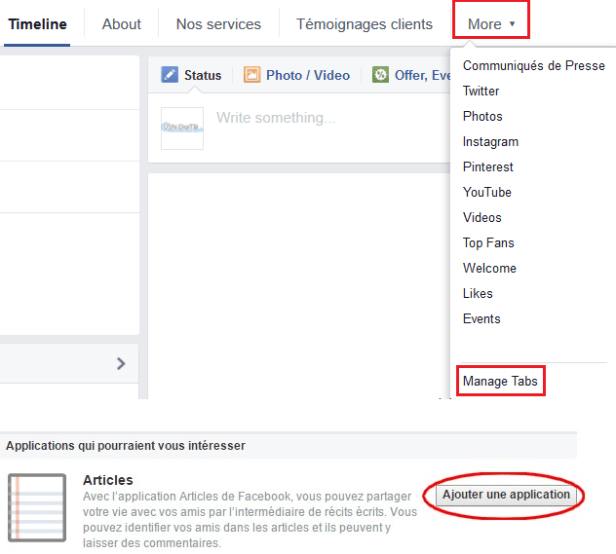Click the Status composer link

click(203, 75)
